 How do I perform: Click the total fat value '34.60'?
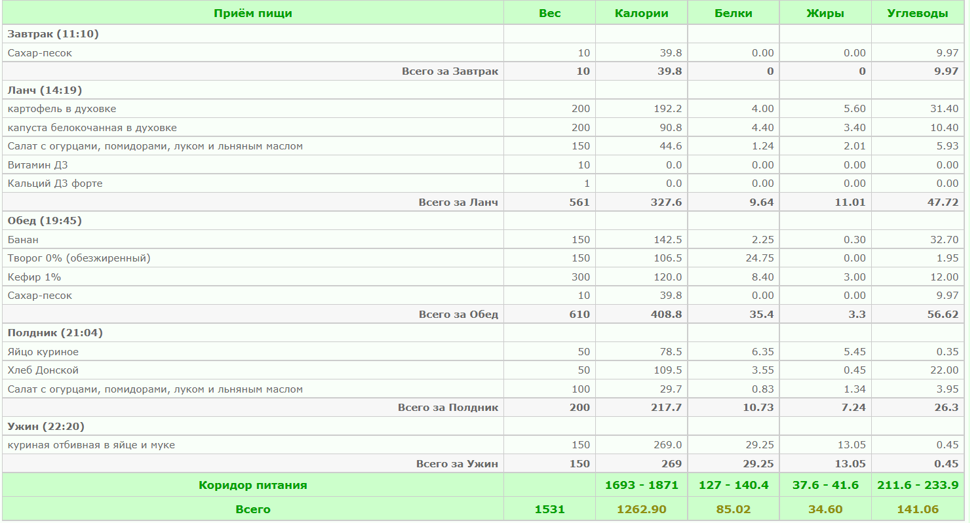tap(825, 509)
